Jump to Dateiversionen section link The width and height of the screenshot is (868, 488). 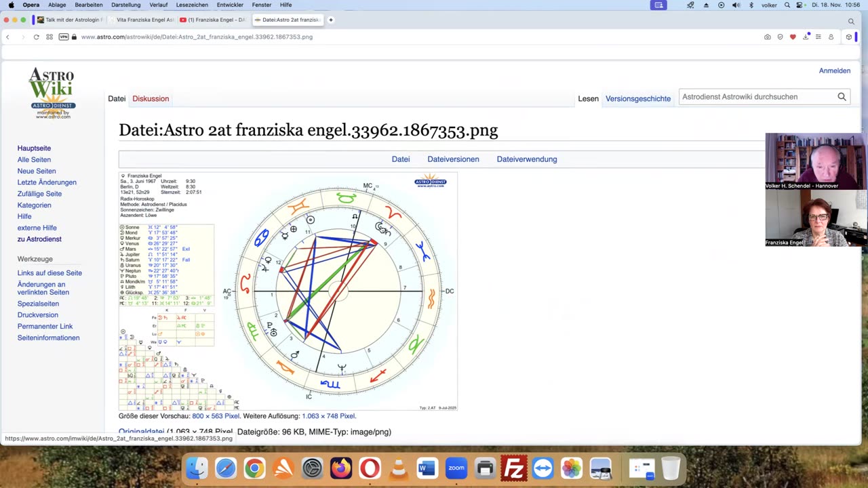pyautogui.click(x=453, y=159)
